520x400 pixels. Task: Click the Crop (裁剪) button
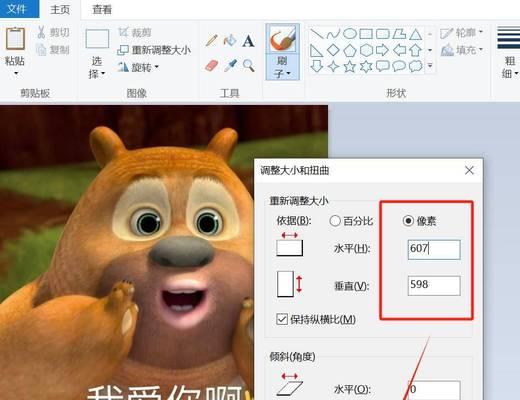click(x=135, y=32)
